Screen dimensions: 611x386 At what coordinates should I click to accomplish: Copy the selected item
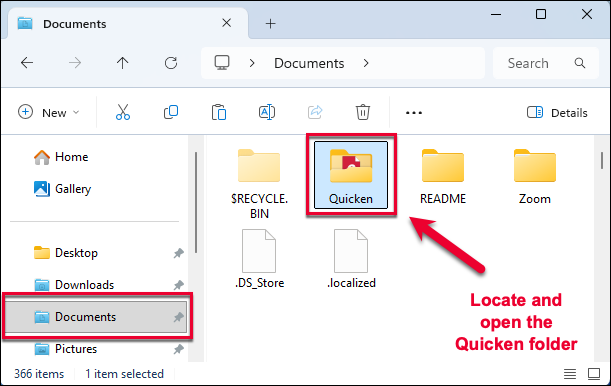[x=171, y=112]
